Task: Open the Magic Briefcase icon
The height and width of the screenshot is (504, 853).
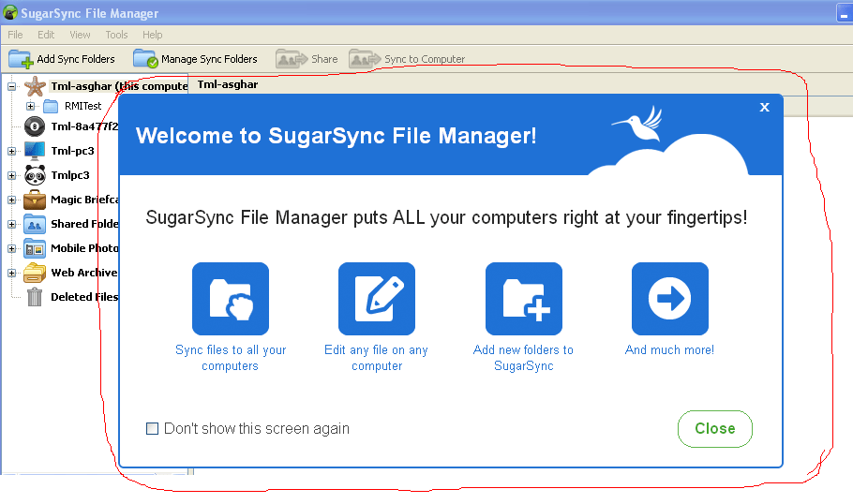Action: point(35,200)
